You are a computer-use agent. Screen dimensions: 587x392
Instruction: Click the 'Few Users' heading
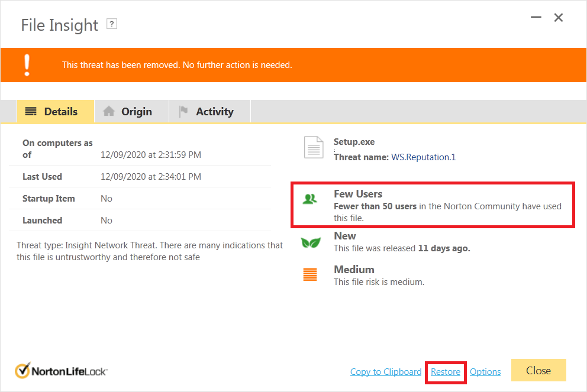(x=358, y=194)
